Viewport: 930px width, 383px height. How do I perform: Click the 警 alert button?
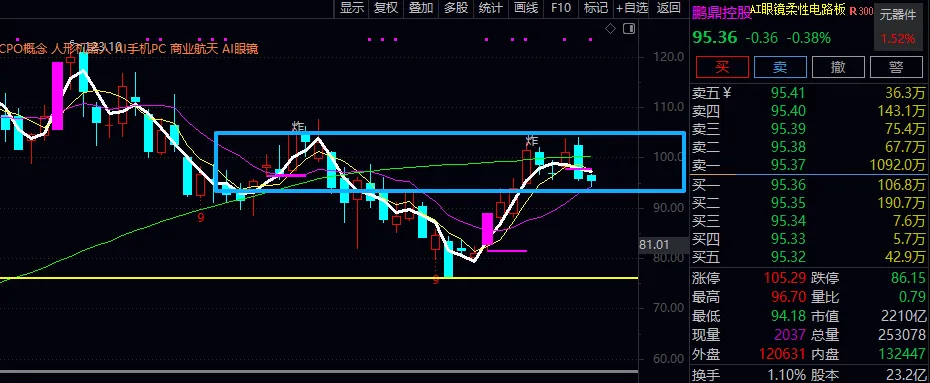pyautogui.click(x=896, y=67)
